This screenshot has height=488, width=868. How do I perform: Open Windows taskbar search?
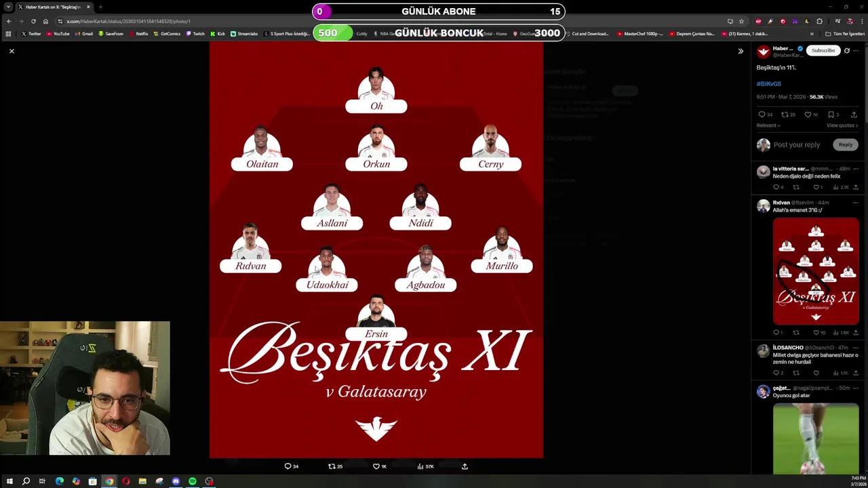pos(26,481)
